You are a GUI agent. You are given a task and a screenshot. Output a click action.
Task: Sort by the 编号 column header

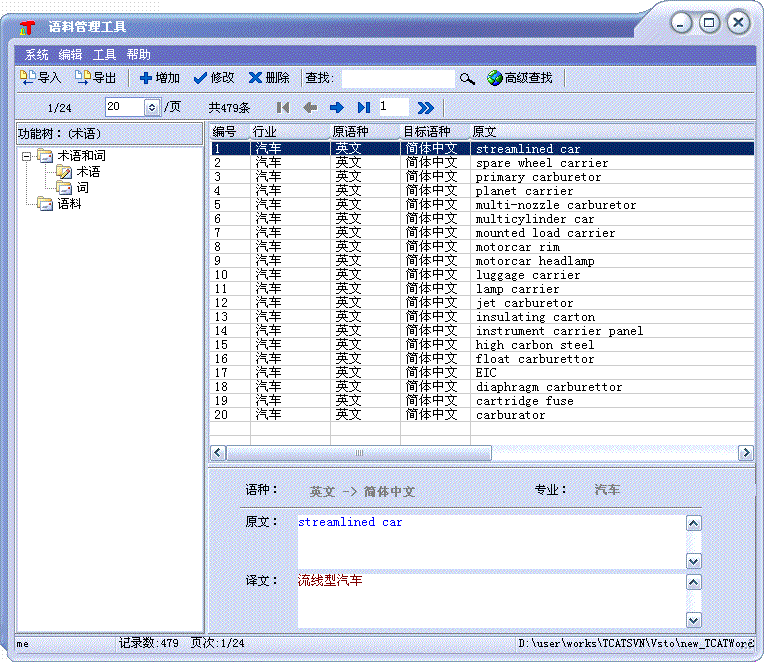230,132
